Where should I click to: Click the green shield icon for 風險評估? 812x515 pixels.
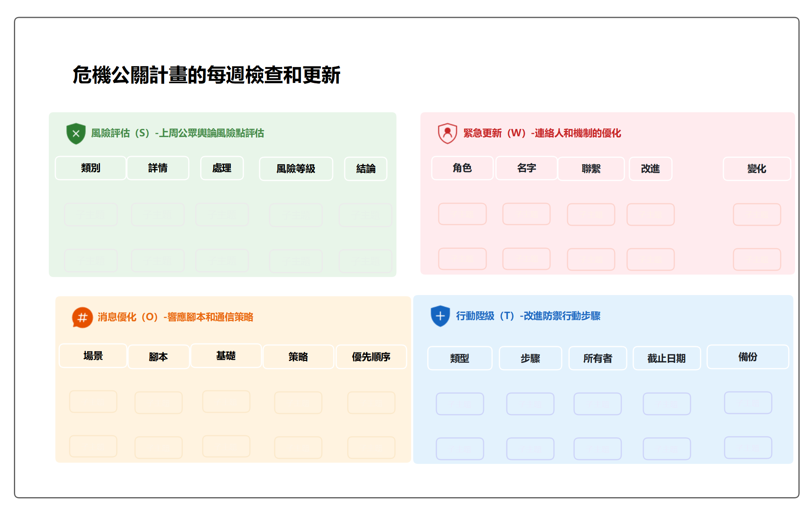tap(76, 134)
